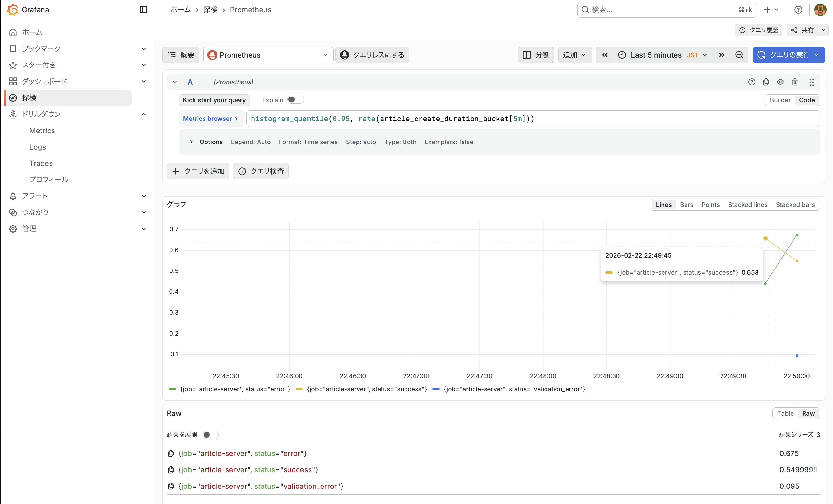Screen dimensions: 833x504
Task: Click the zoom out time range icon
Action: click(739, 55)
